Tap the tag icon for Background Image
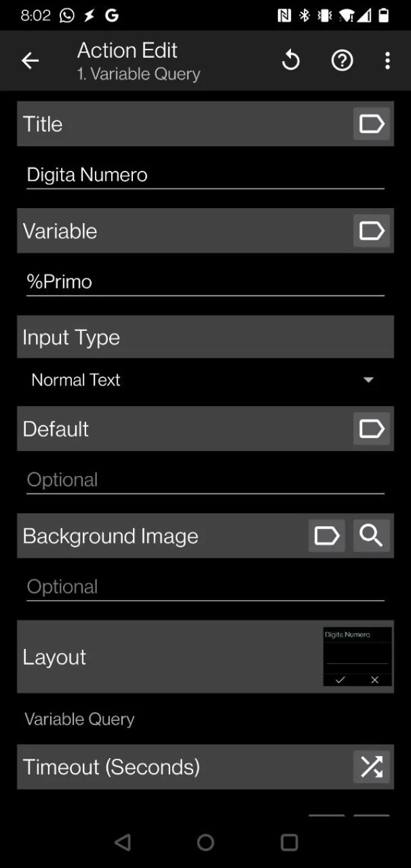411x868 pixels. [326, 536]
